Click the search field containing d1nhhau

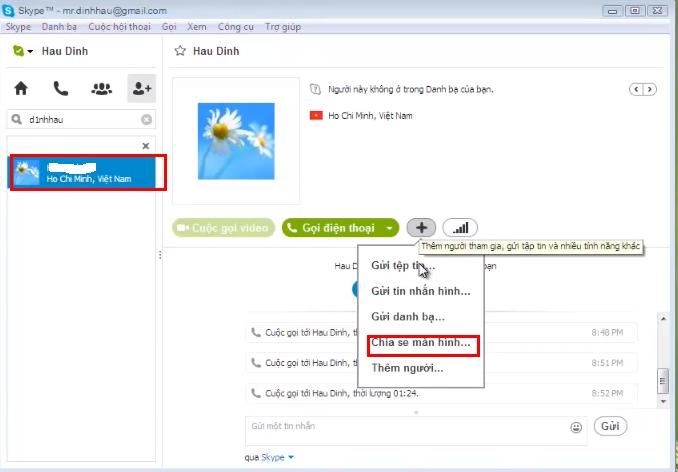pos(81,119)
